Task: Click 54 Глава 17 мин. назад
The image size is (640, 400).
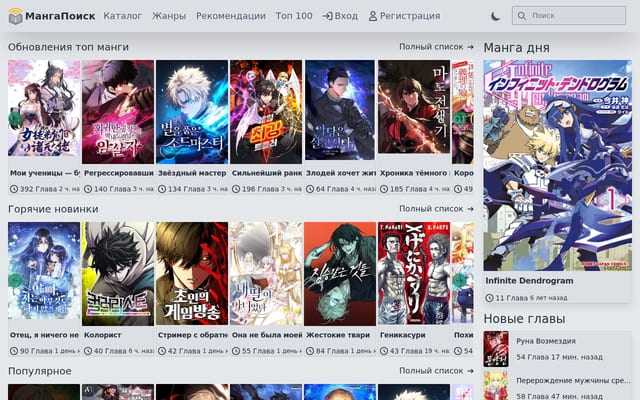Action: (x=559, y=357)
